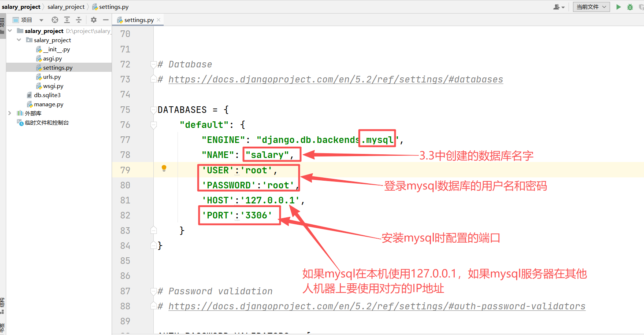This screenshot has width=644, height=335.
Task: Open the 当前文件 run configuration dropdown
Action: point(591,7)
